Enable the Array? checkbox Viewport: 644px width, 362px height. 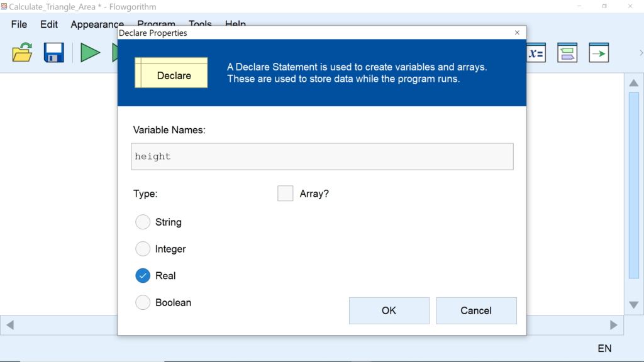tap(285, 194)
